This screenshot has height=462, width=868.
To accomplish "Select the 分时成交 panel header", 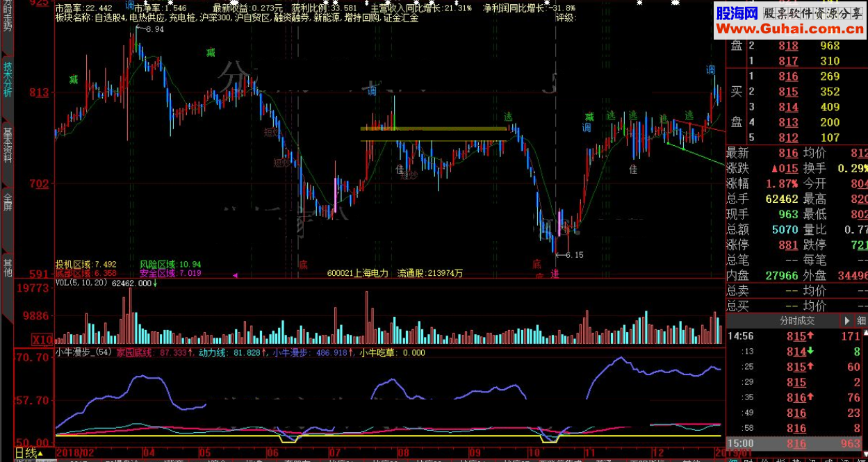I will pyautogui.click(x=796, y=321).
